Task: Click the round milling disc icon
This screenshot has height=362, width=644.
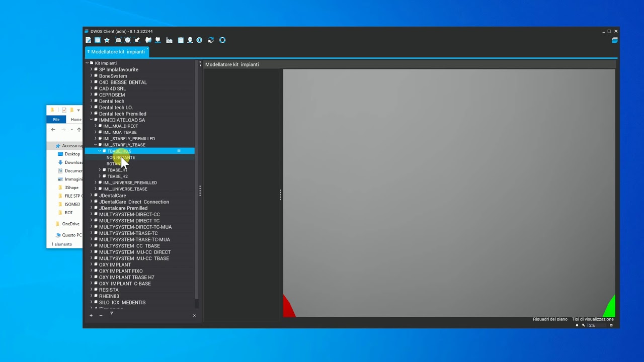Action: tap(128, 40)
